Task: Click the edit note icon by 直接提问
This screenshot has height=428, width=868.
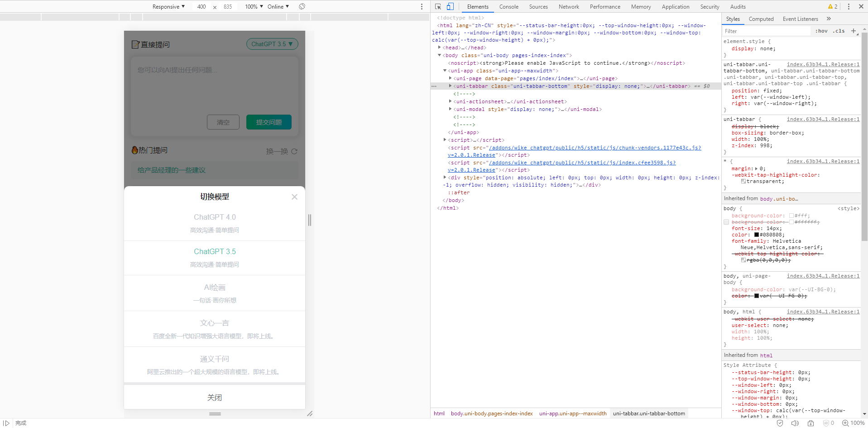Action: [135, 44]
